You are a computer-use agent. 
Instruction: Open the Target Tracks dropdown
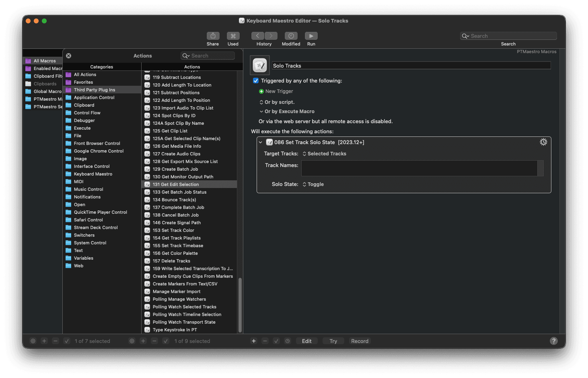(325, 154)
